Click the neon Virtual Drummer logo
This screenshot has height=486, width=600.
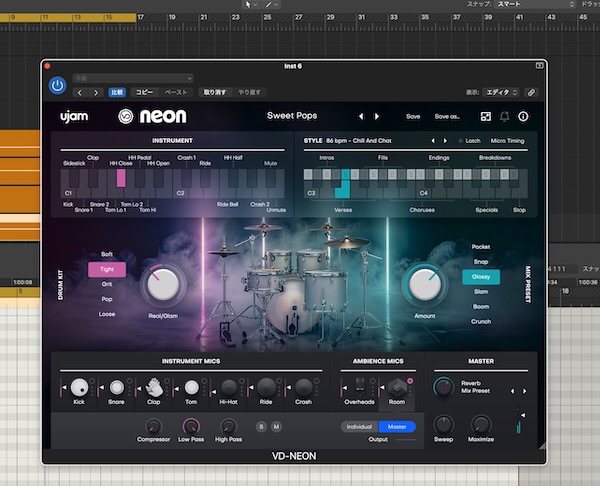coord(152,116)
